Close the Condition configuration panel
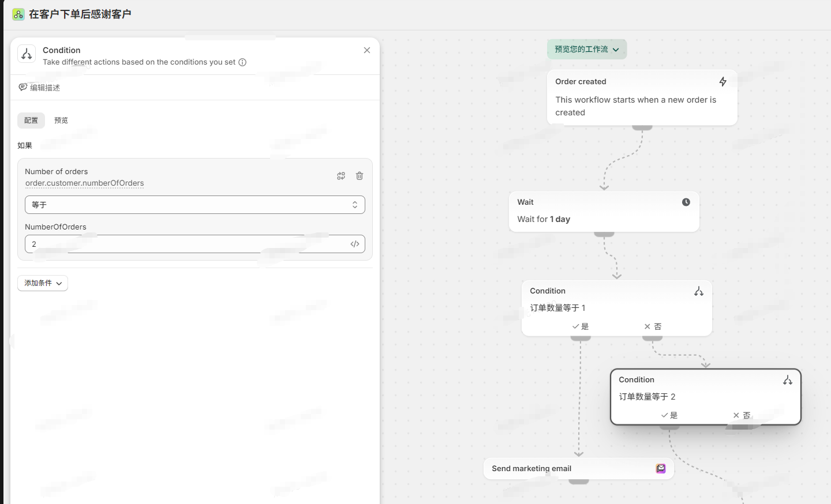The image size is (831, 504). click(x=367, y=50)
